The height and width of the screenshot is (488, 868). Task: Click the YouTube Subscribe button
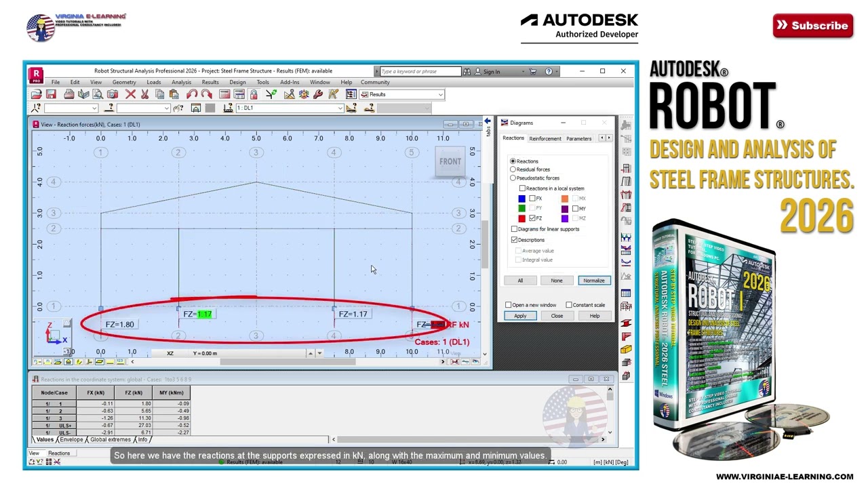coord(812,26)
